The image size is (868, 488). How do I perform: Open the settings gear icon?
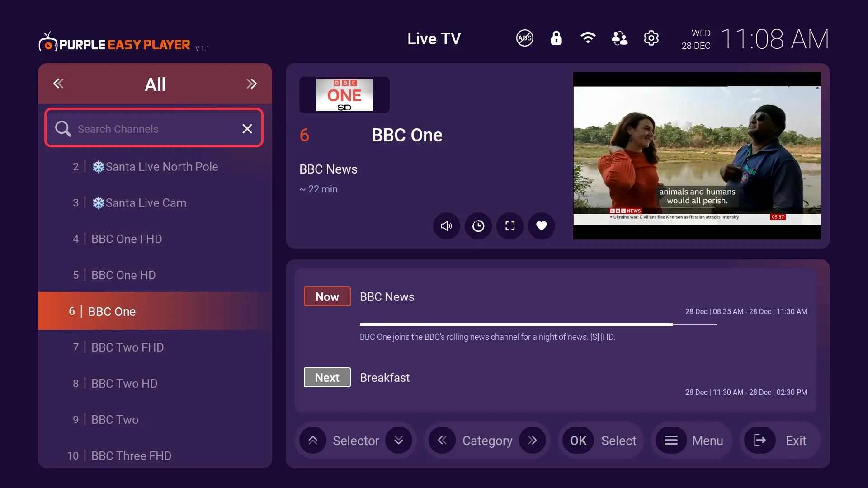point(651,38)
